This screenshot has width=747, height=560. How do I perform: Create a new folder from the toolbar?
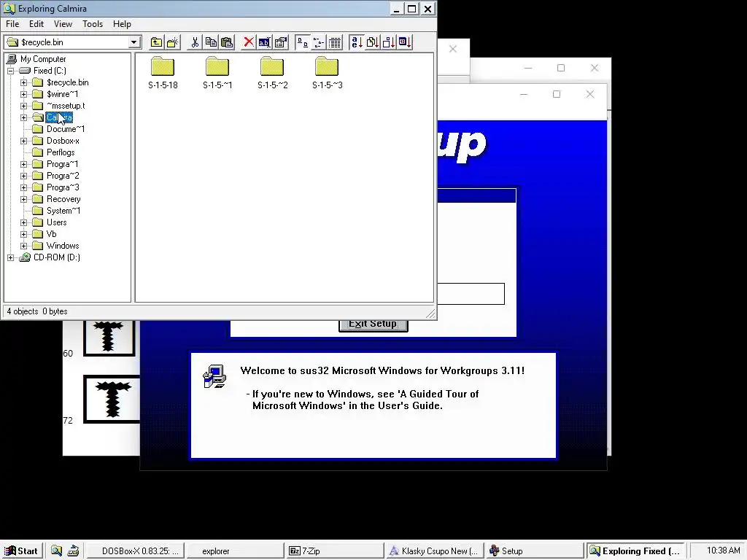point(172,42)
